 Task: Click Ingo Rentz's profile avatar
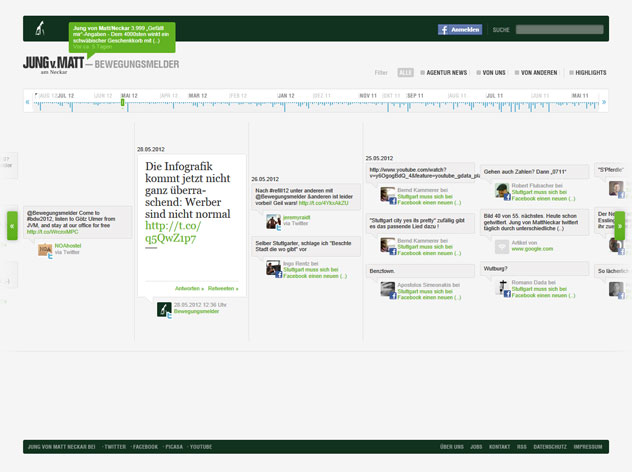(x=272, y=268)
